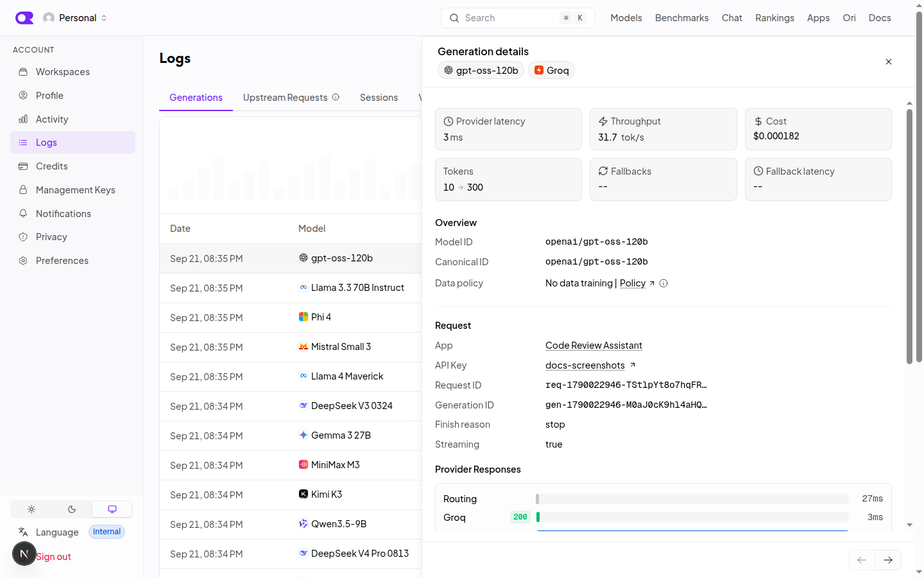Open the Docs nav link

point(880,18)
